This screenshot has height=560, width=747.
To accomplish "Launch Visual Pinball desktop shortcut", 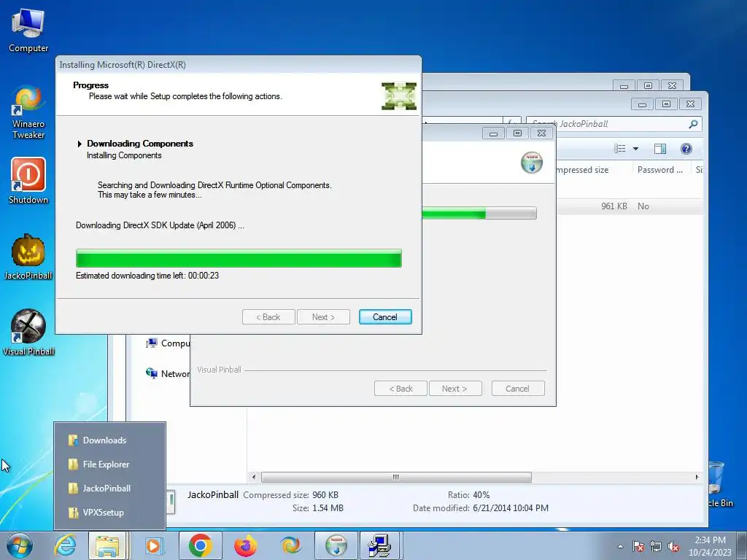I will (x=28, y=332).
